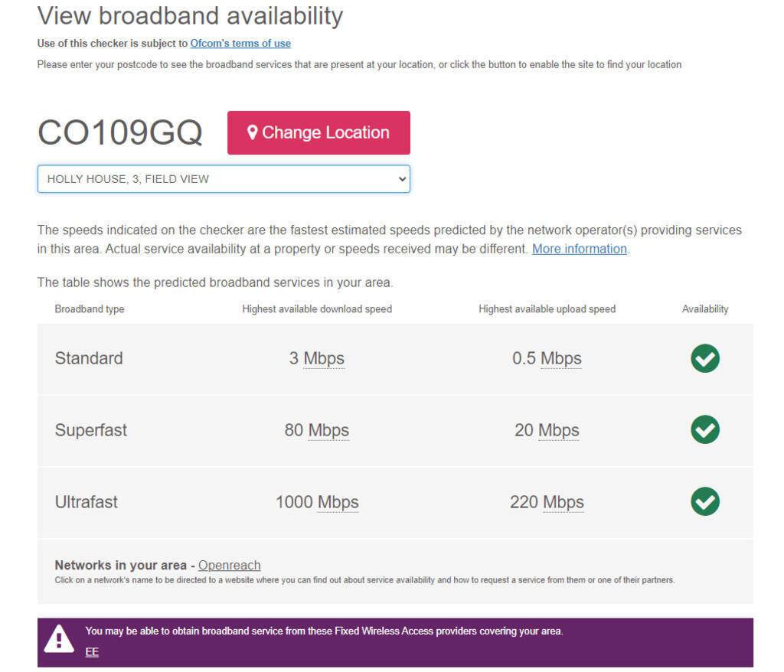Click Mbps abbreviation beside 20 upload speed

click(x=559, y=430)
